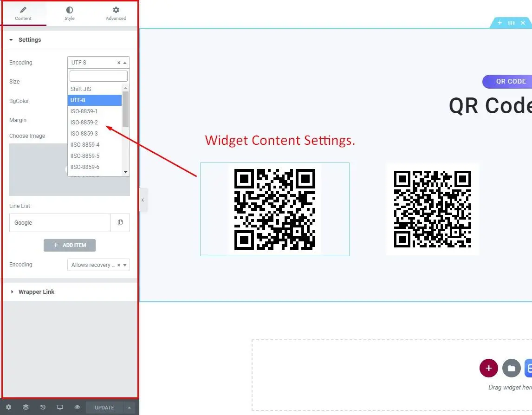This screenshot has height=415, width=532.
Task: Click the encoding list scroll-up arrow
Action: (125, 88)
